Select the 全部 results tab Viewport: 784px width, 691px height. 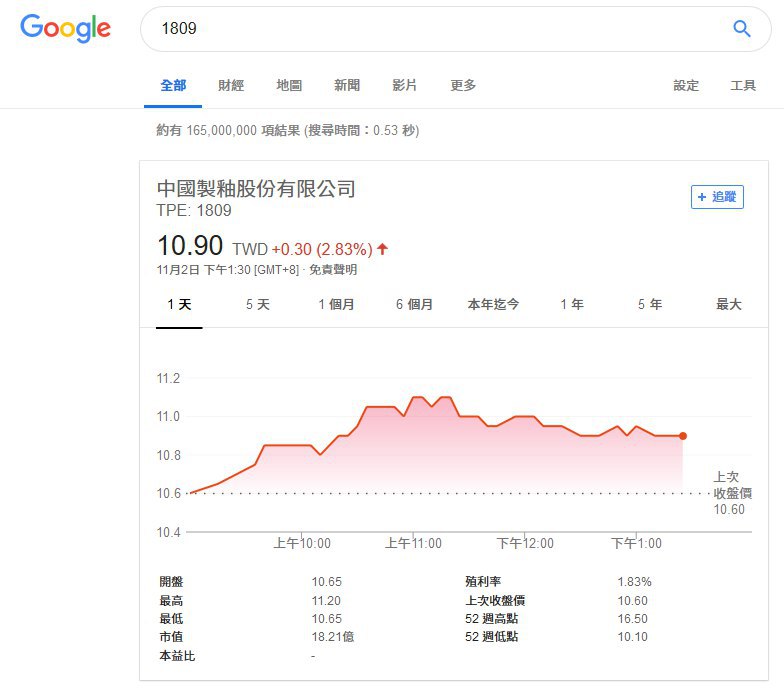click(173, 86)
